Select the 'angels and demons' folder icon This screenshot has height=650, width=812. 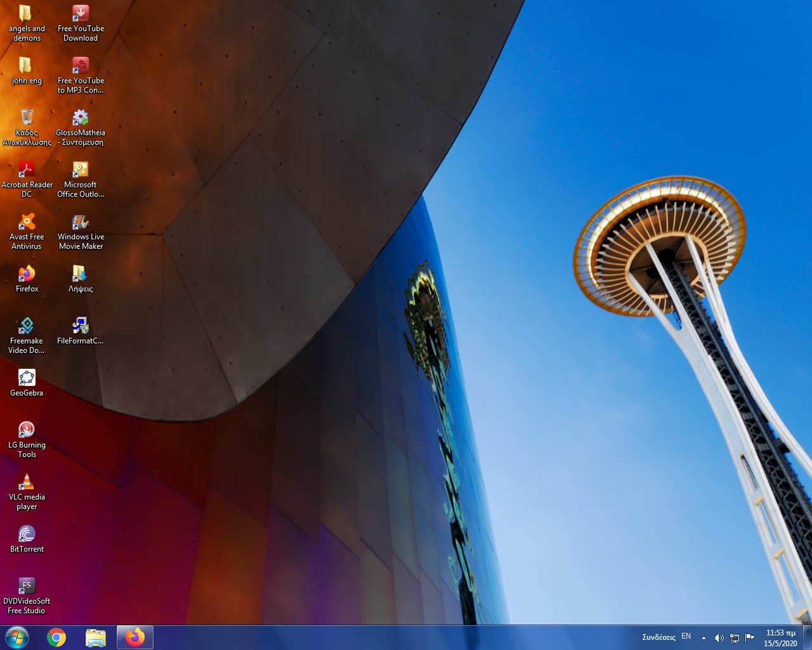click(x=27, y=23)
